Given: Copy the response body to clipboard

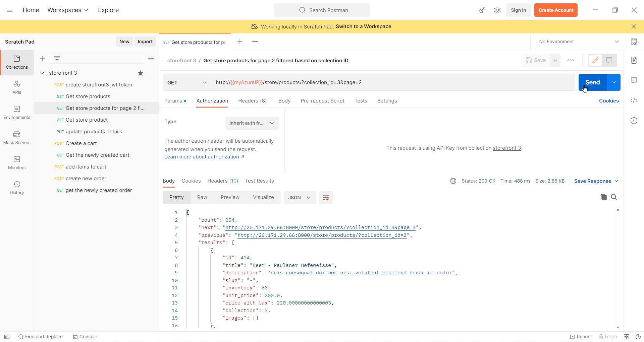Looking at the screenshot, I should [604, 197].
